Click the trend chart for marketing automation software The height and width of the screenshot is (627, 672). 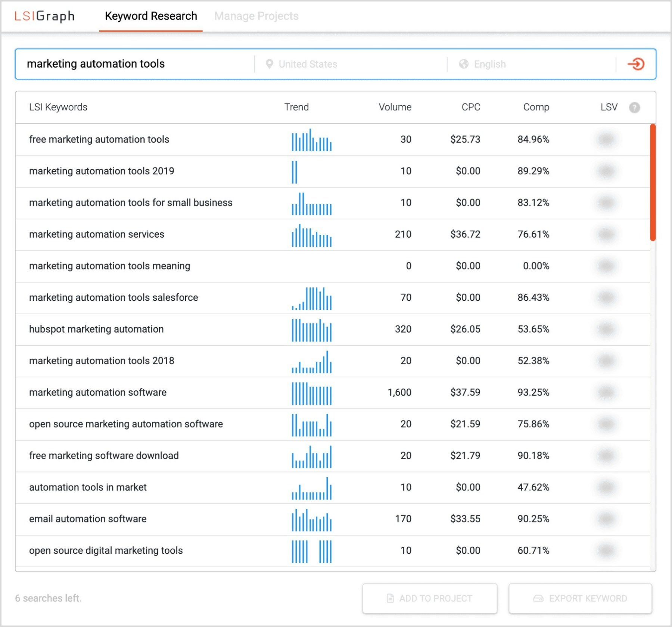click(x=311, y=393)
